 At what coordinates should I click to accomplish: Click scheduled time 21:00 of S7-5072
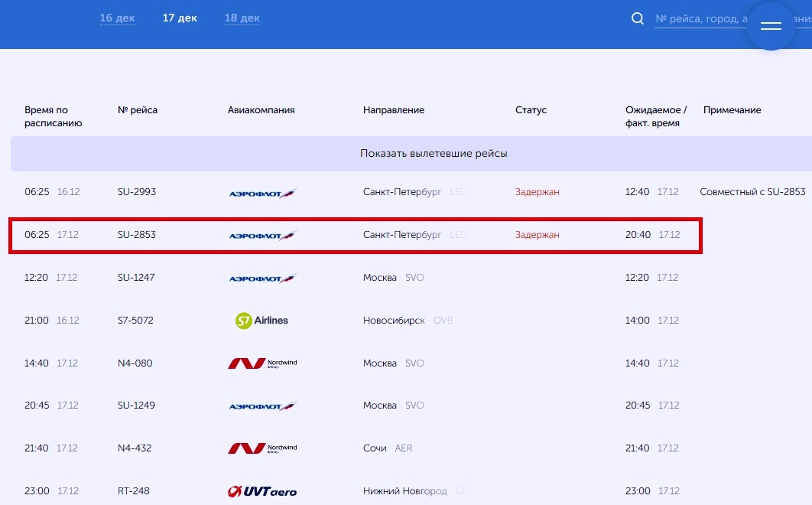click(36, 321)
